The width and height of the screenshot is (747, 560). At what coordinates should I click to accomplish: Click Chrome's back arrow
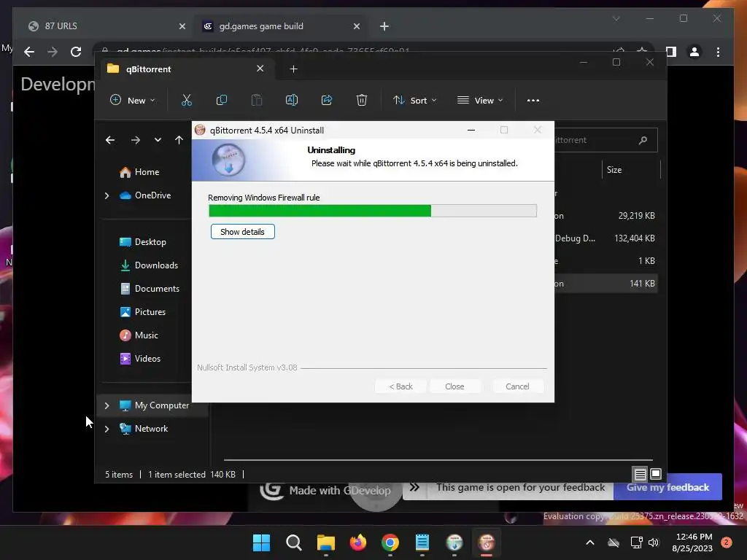(x=29, y=52)
